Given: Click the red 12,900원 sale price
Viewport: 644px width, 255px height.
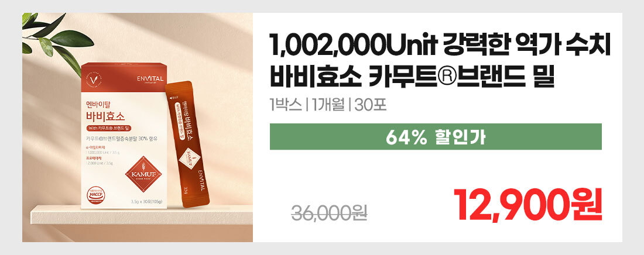Looking at the screenshot, I should click(x=527, y=204).
